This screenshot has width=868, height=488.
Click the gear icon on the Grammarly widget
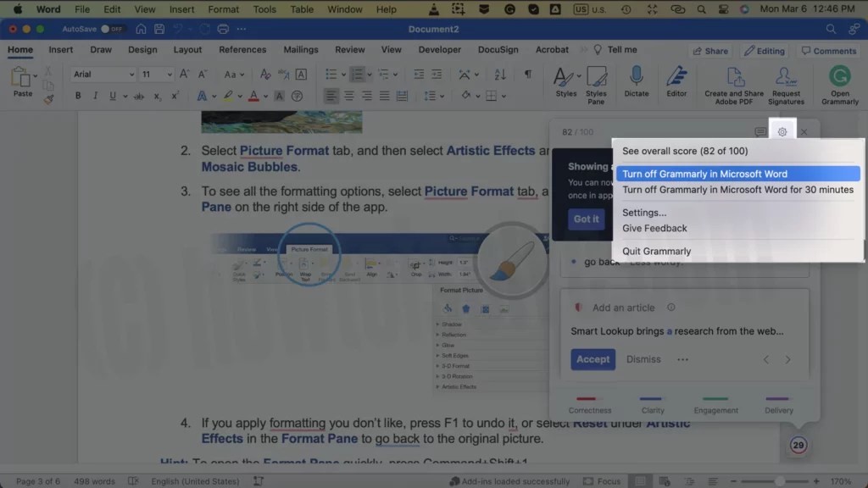[x=782, y=131]
